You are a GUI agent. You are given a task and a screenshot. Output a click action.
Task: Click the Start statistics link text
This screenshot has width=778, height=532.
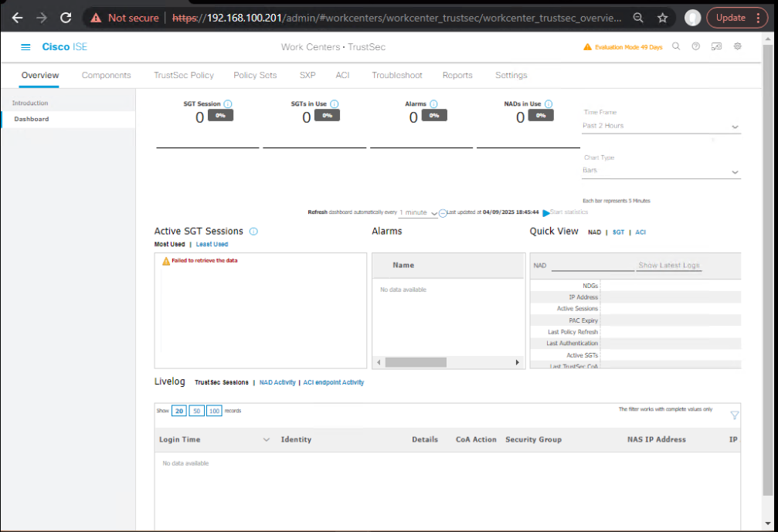(x=569, y=212)
